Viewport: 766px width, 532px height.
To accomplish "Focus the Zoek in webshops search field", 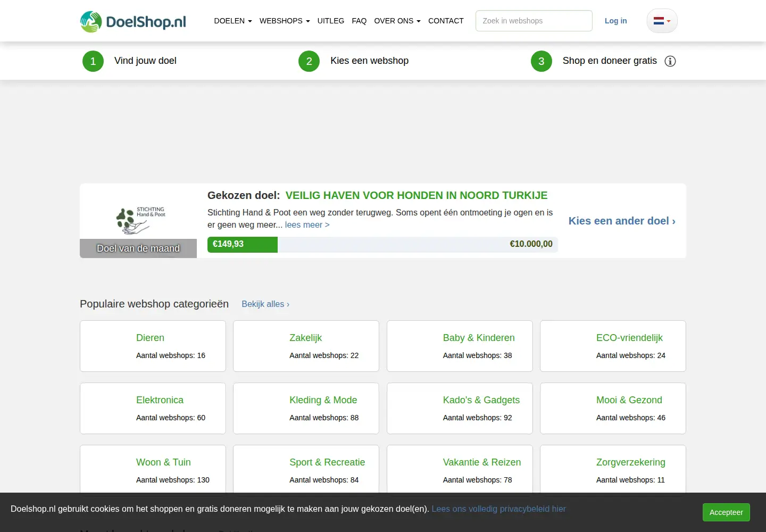I will 534,21.
